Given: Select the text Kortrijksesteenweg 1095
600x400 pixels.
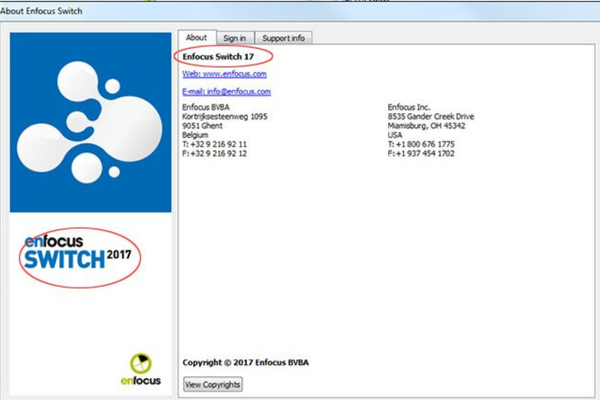Looking at the screenshot, I should 225,116.
